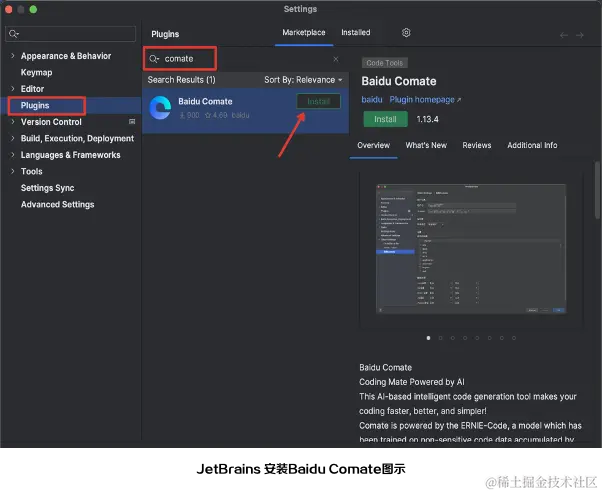Open the Overview tab
Image resolution: width=602 pixels, height=494 pixels.
[374, 145]
